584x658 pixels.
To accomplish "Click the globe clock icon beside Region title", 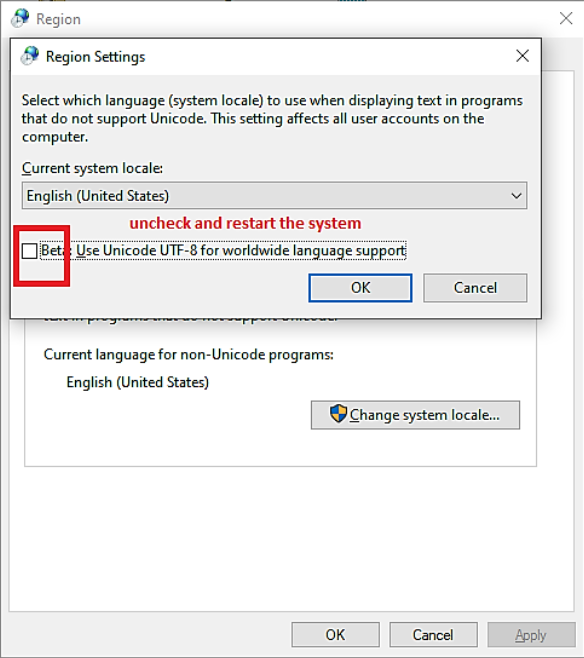I will (20, 18).
